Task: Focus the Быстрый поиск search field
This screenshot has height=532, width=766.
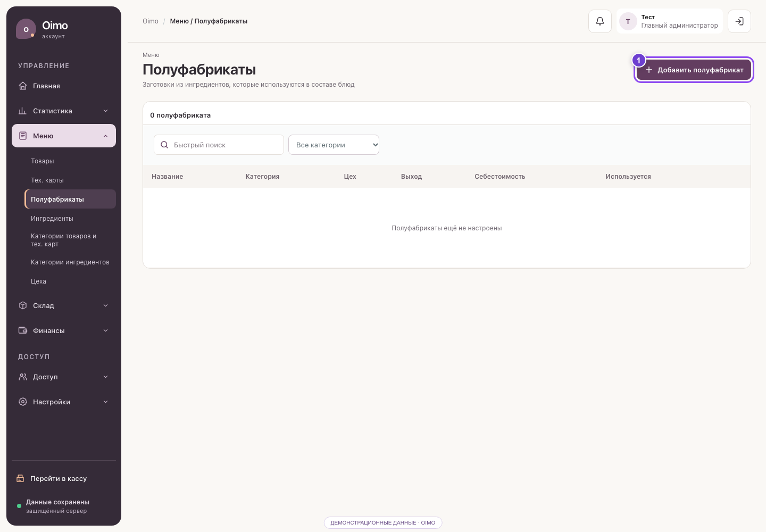Action: [219, 145]
